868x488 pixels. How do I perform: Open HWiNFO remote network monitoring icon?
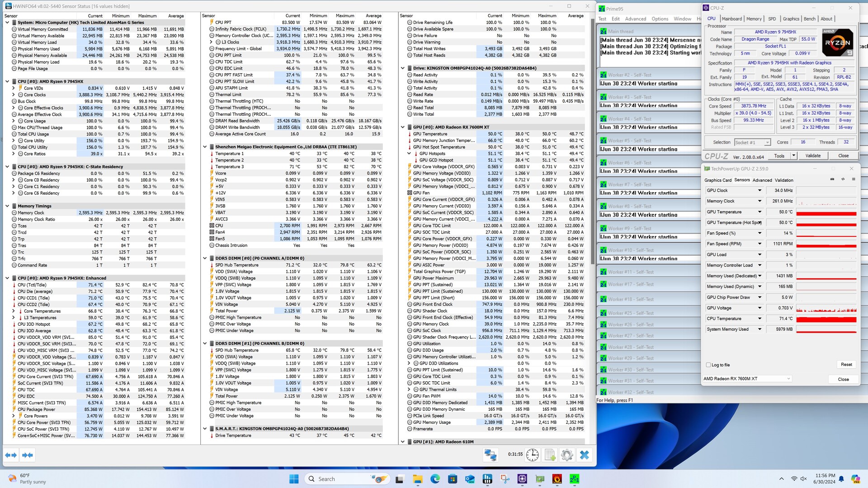pos(491,455)
